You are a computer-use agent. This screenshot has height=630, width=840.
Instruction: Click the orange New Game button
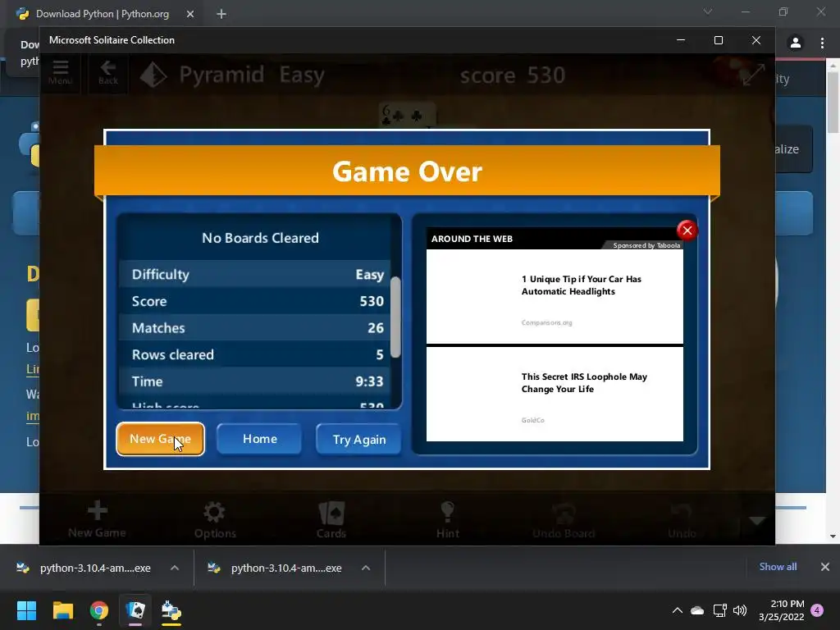160,439
